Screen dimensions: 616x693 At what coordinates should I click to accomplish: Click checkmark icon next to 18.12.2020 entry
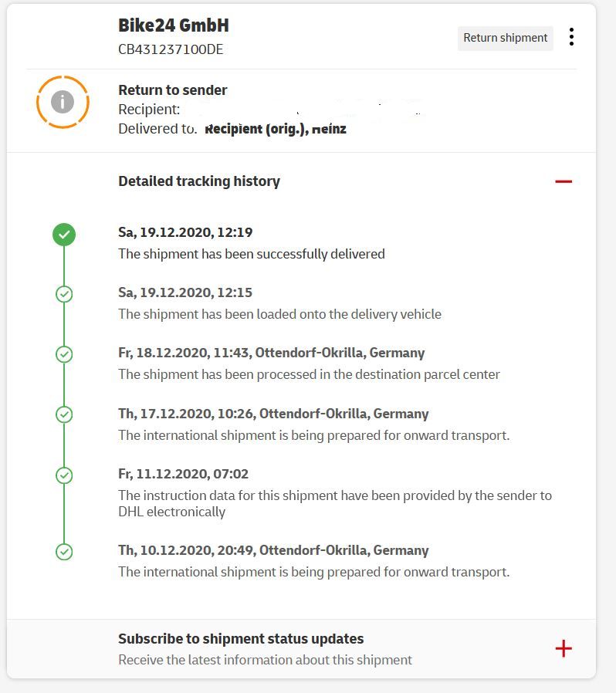coord(64,354)
